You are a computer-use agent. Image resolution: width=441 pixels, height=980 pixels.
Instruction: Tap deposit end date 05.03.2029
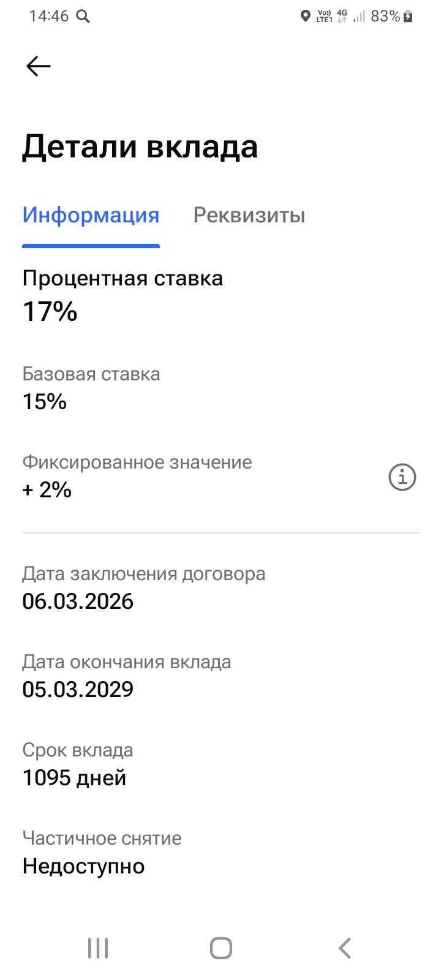[78, 690]
